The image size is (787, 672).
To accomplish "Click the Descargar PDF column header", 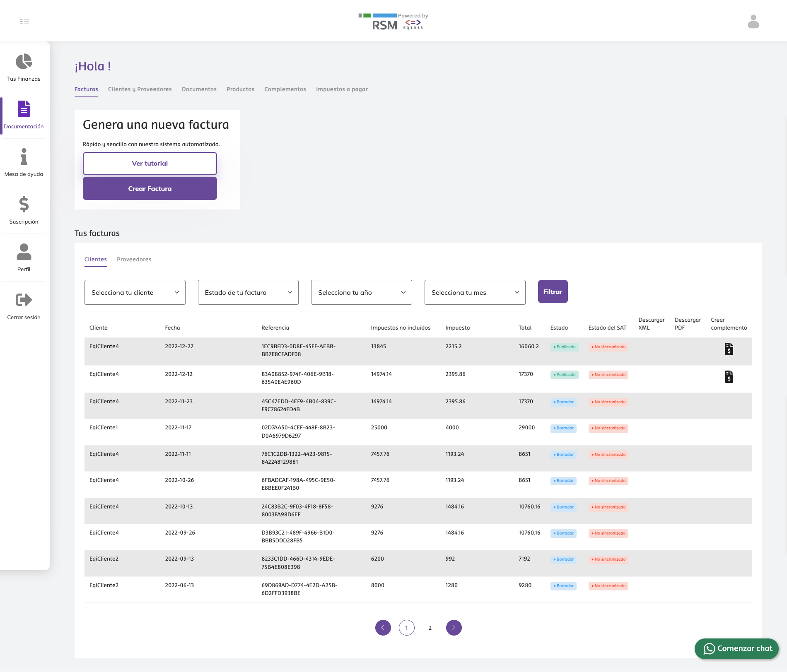I will (x=688, y=324).
